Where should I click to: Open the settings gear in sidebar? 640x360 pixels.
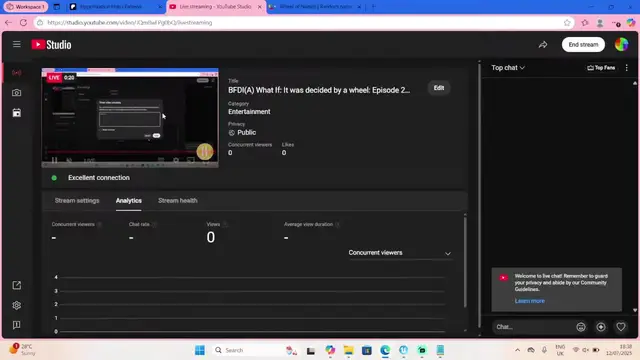(x=17, y=305)
